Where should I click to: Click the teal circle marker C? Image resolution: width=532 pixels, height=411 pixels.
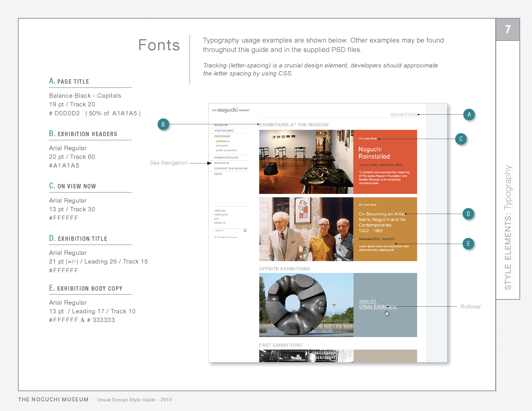pos(461,139)
